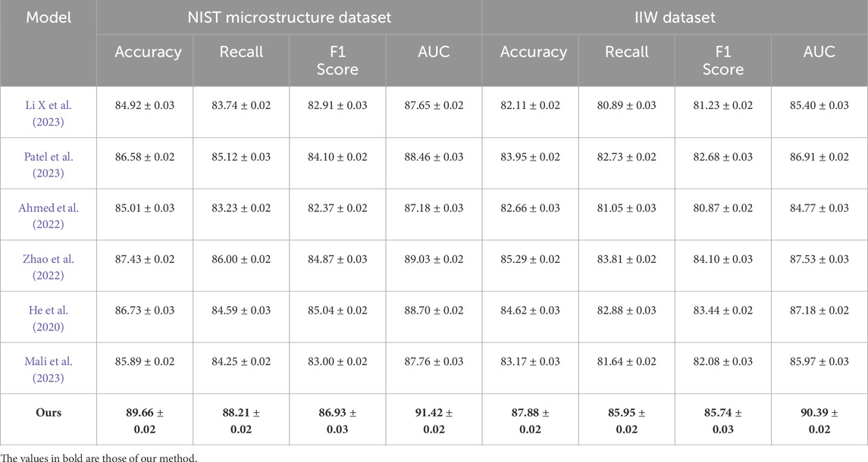The image size is (868, 462).
Task: Select the IIW dataset header cell
Action: pyautogui.click(x=675, y=17)
